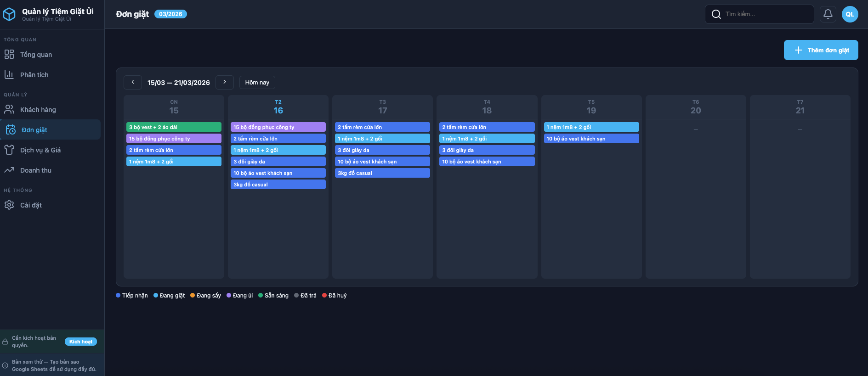The height and width of the screenshot is (376, 868).
Task: Open green order 3 bộ vest + 2 áo dài
Action: (x=174, y=127)
